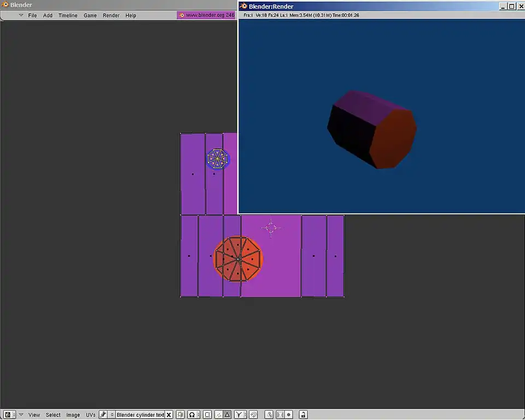525x420 pixels.
Task: Maximize the Blender:Render window
Action: (x=511, y=6)
